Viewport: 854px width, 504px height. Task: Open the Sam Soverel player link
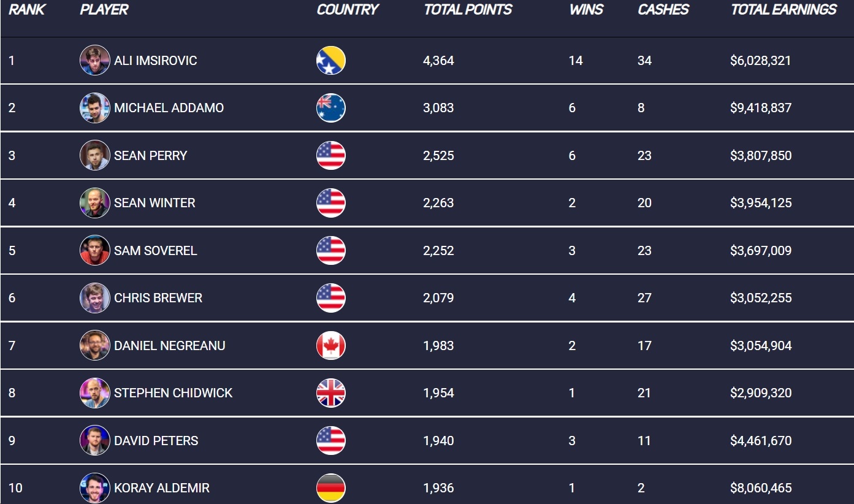click(155, 250)
